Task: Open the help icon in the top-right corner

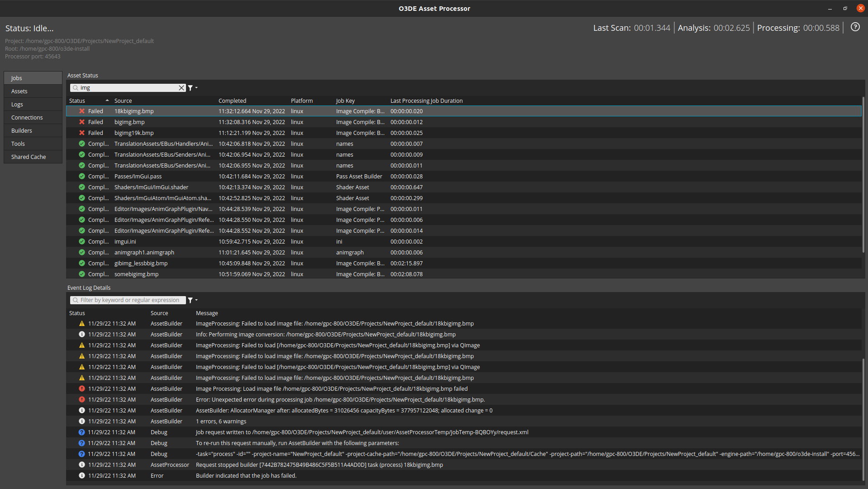Action: pyautogui.click(x=855, y=27)
